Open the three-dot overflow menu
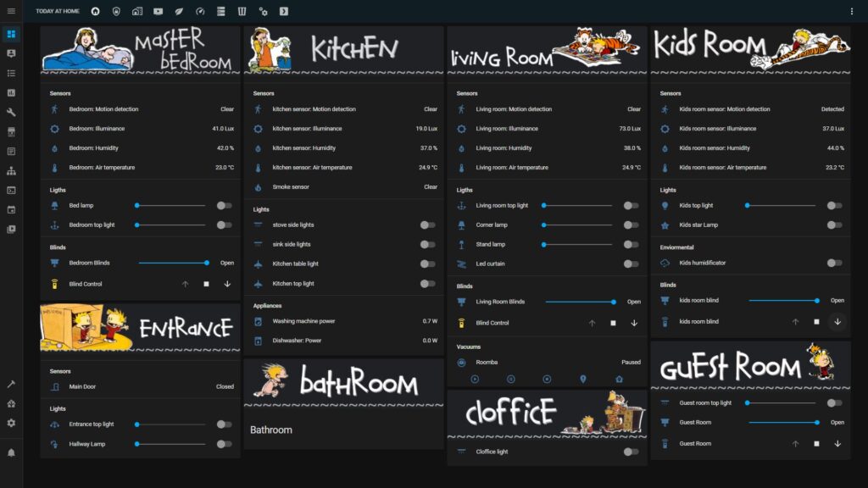This screenshot has height=488, width=868. click(x=852, y=11)
